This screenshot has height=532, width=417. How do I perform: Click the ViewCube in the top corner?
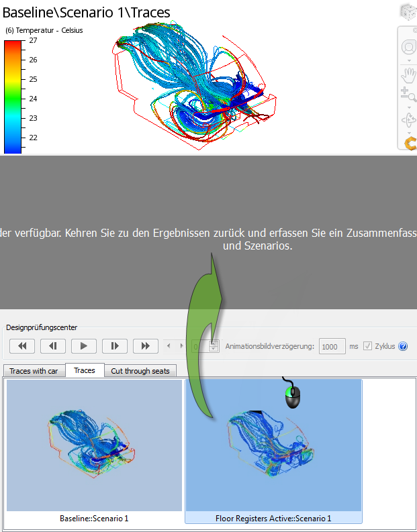[408, 12]
